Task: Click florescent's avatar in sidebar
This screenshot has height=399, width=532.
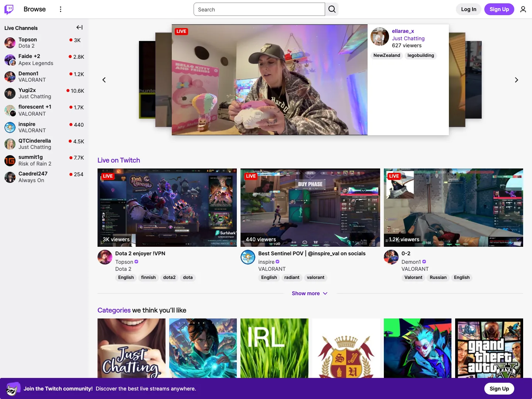Action: click(10, 110)
